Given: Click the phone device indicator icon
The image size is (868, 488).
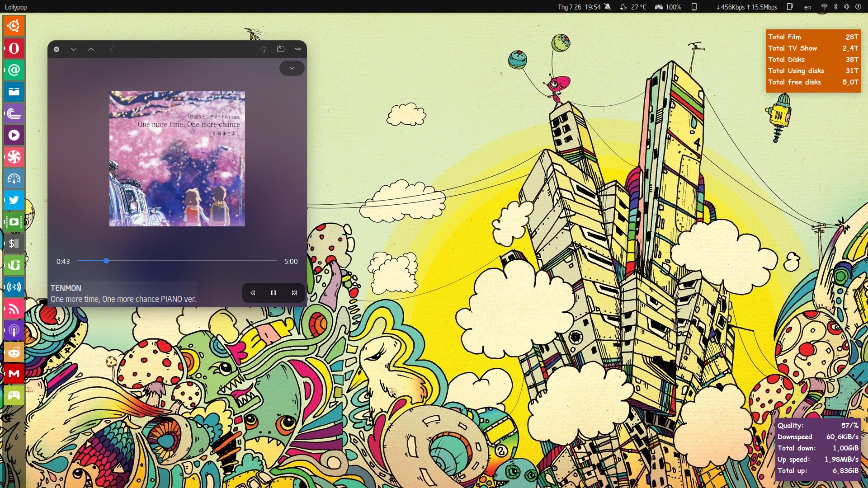Looking at the screenshot, I should coord(694,7).
